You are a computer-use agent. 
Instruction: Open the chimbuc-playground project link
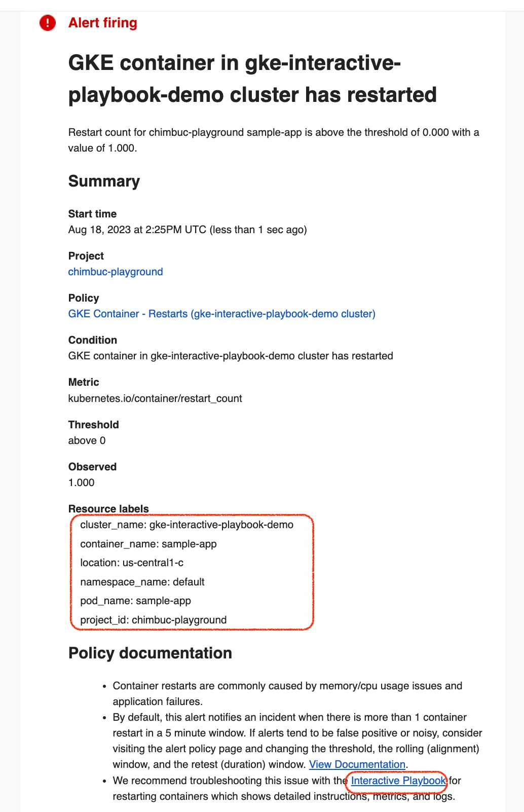click(116, 272)
